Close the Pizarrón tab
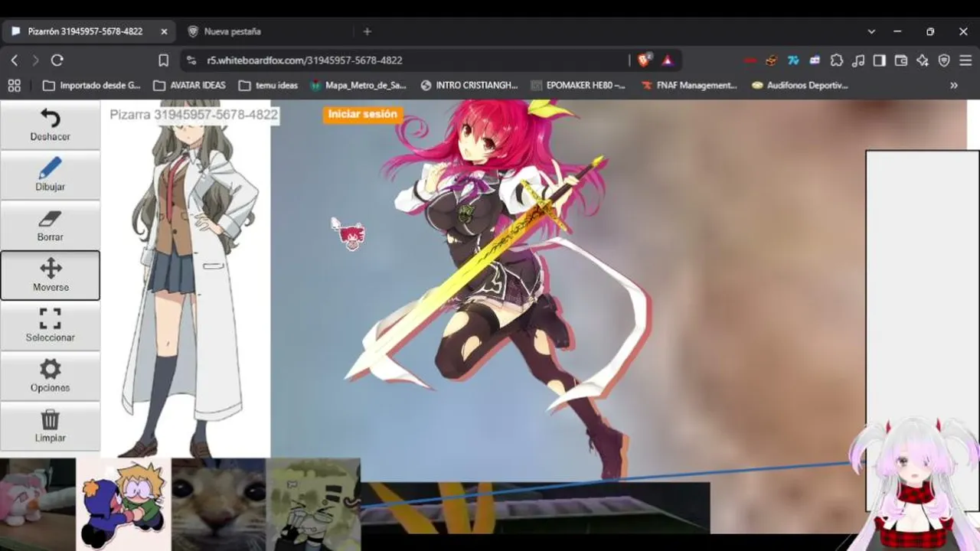The width and height of the screenshot is (980, 551). pyautogui.click(x=164, y=31)
